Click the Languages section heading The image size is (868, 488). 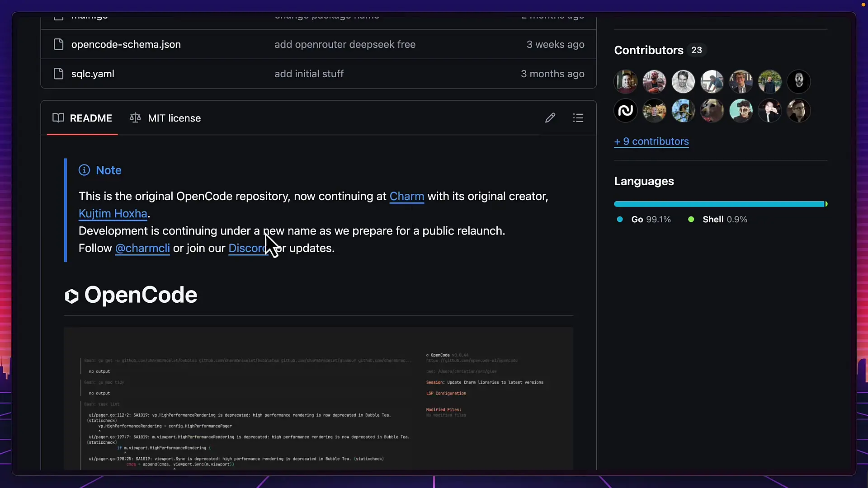point(644,181)
